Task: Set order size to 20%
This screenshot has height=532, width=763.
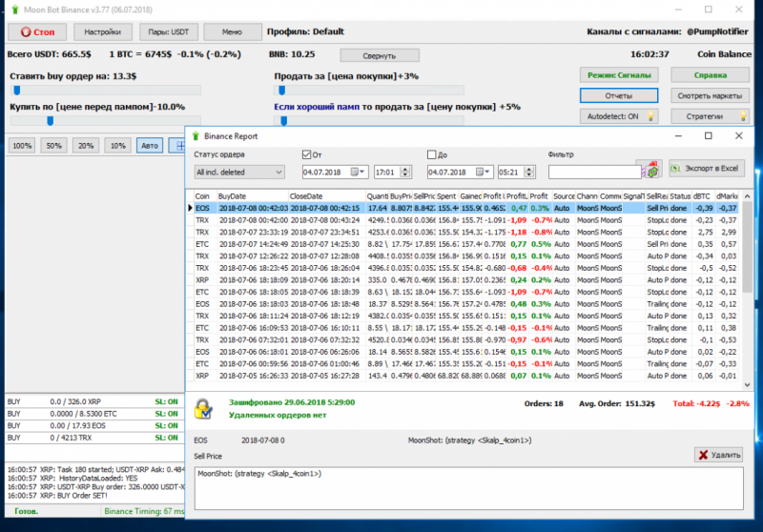Action: pos(86,146)
